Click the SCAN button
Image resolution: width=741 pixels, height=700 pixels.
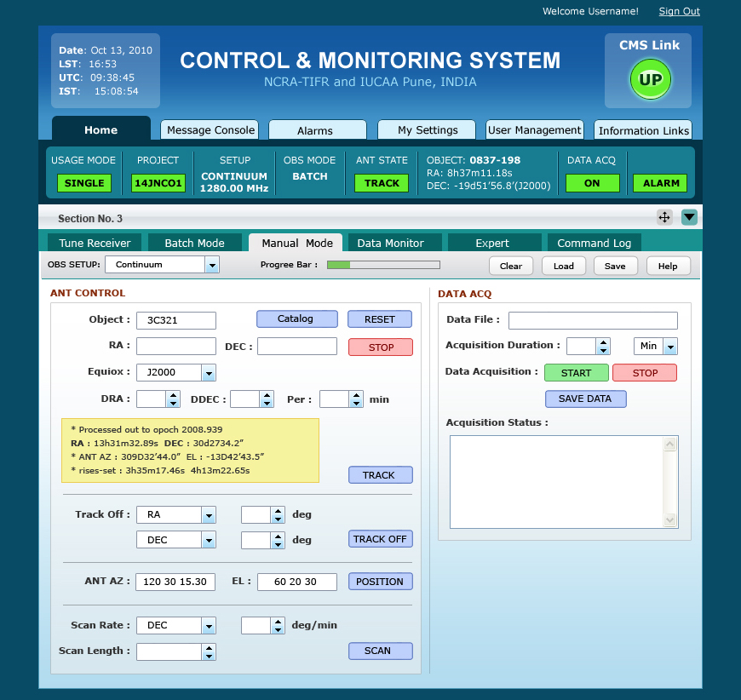point(380,651)
